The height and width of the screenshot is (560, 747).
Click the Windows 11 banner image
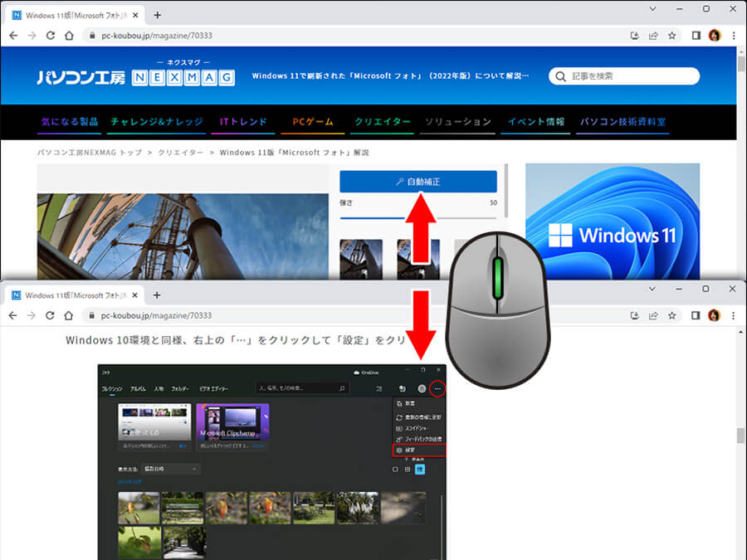tap(613, 222)
